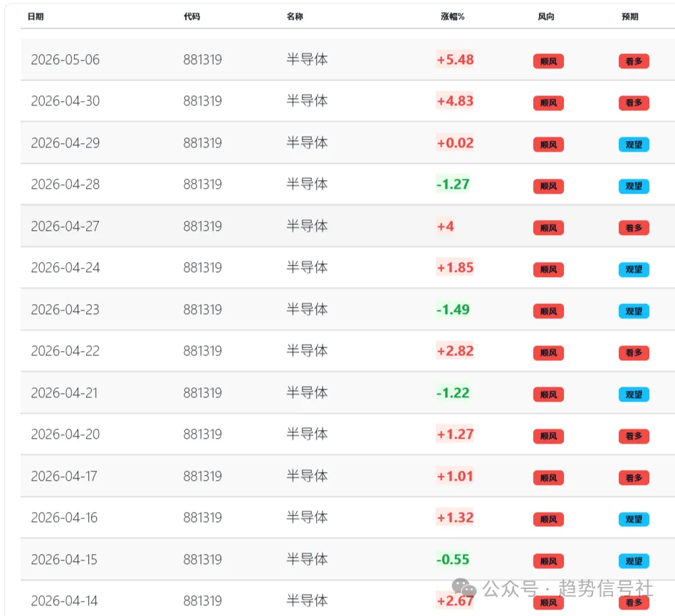Click 顺风 tag in 2026-04-27 row
Image resolution: width=675 pixels, height=616 pixels.
(x=548, y=228)
